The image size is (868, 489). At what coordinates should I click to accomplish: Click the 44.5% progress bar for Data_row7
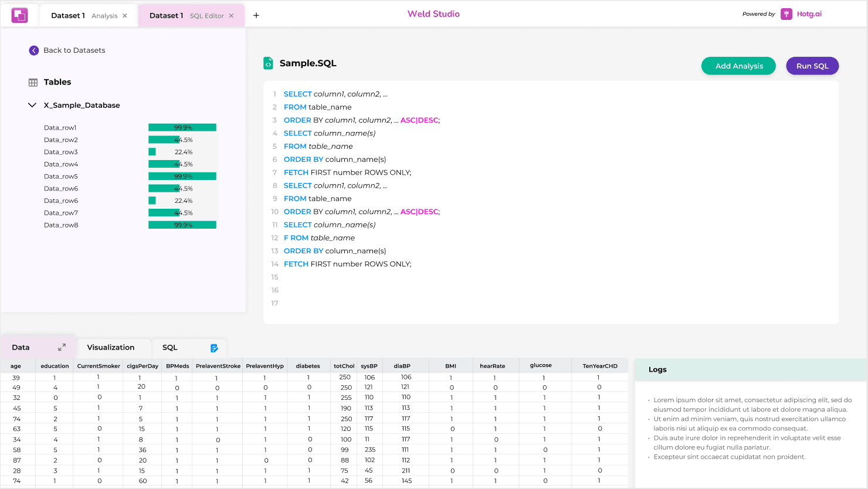click(182, 213)
